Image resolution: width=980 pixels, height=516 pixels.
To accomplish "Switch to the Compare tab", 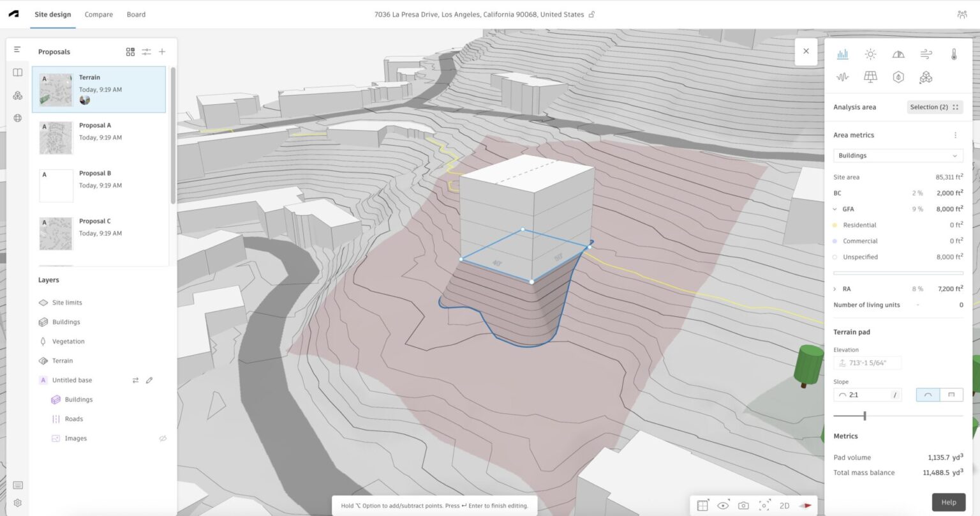I will (x=98, y=14).
